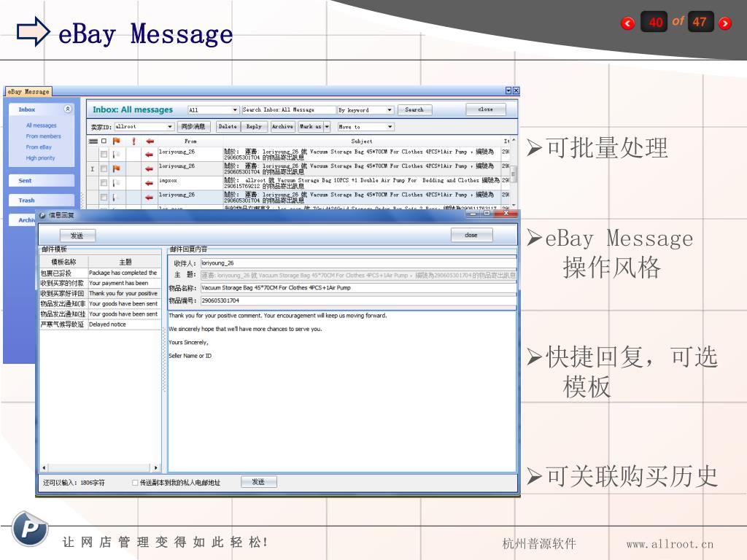Click the orange flag on the flagged message
This screenshot has width=747, height=560.
116,168
